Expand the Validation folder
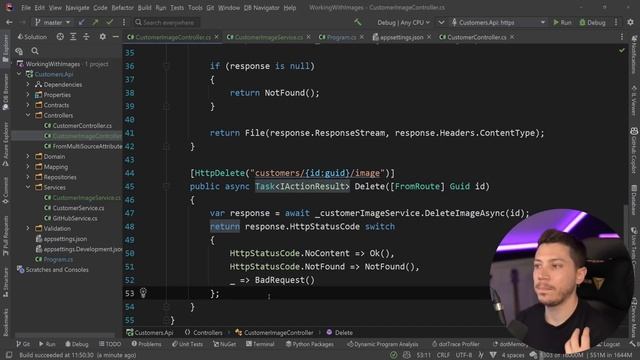The height and width of the screenshot is (360, 640). click(x=28, y=229)
